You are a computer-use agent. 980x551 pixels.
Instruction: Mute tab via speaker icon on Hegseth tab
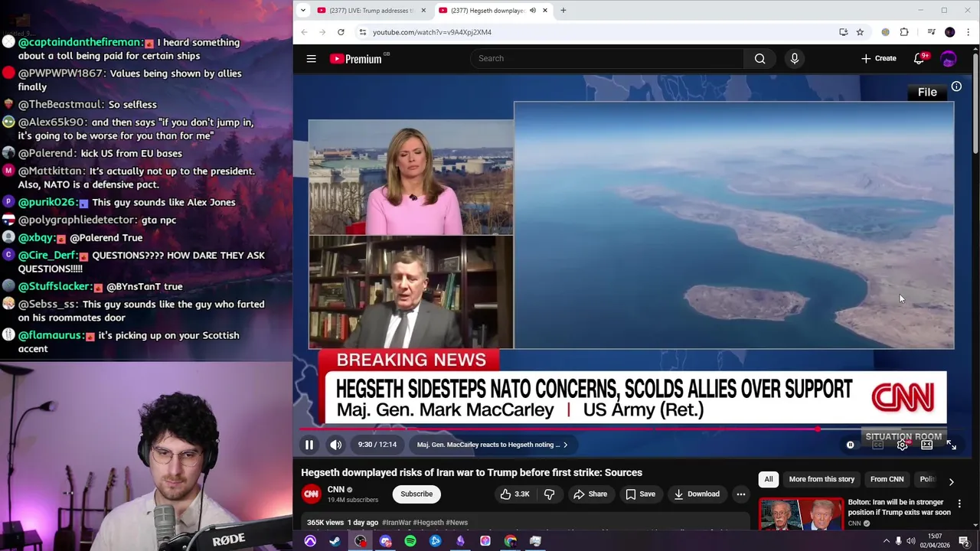tap(533, 11)
